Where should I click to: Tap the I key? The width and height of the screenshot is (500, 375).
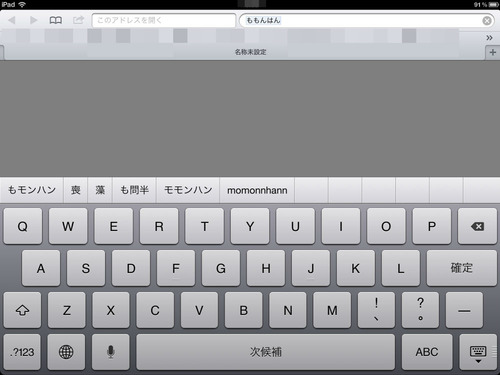pyautogui.click(x=341, y=226)
